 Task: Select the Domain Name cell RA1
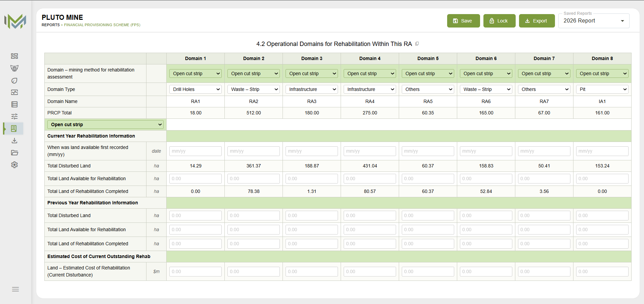click(x=196, y=101)
